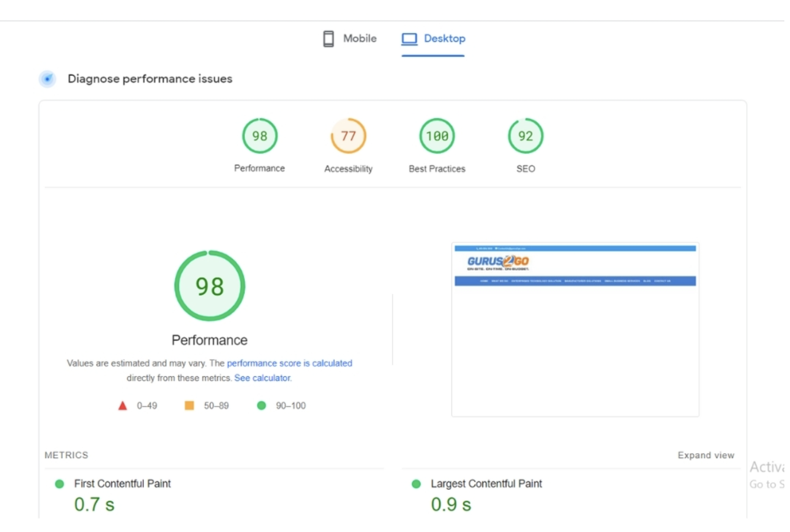Click the 'Best Practices' category label
Image resolution: width=790 pixels, height=532 pixels.
coord(437,169)
